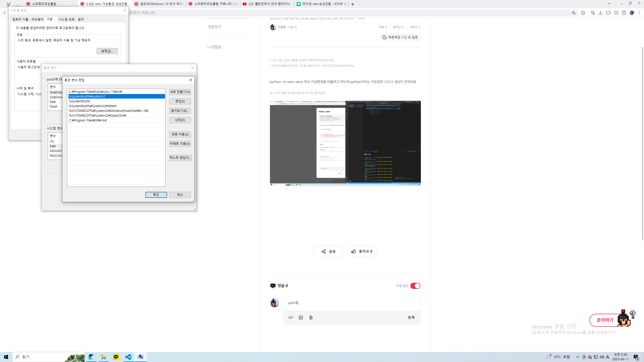644x362 pixels.
Task: Click the bookmark star icon in address bar
Action: tap(574, 13)
